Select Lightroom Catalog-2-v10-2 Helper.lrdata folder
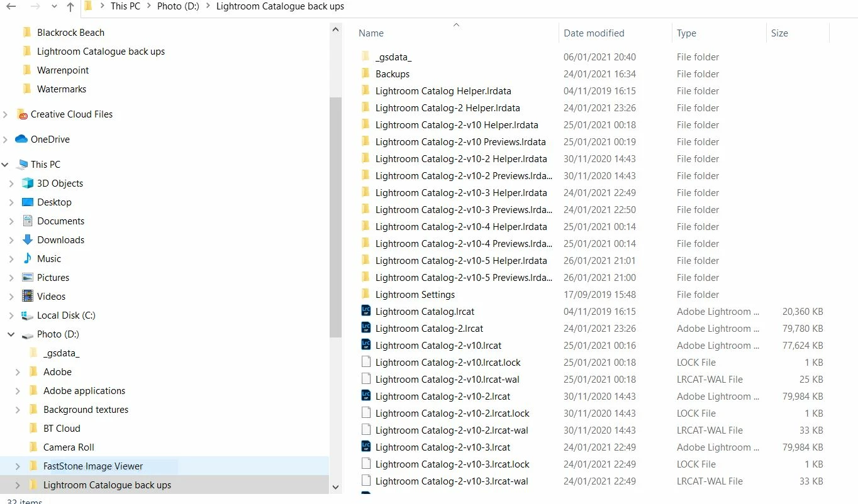Screen dimensions: 858x504 pyautogui.click(x=461, y=158)
